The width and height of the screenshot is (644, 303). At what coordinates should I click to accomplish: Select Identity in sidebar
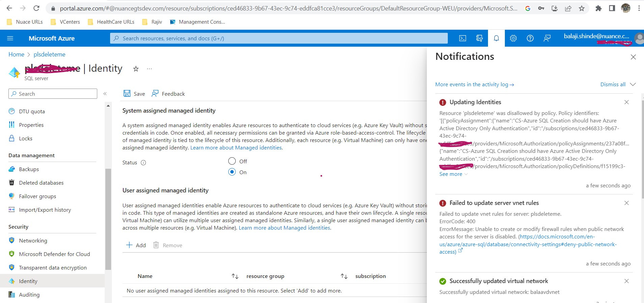(52, 281)
